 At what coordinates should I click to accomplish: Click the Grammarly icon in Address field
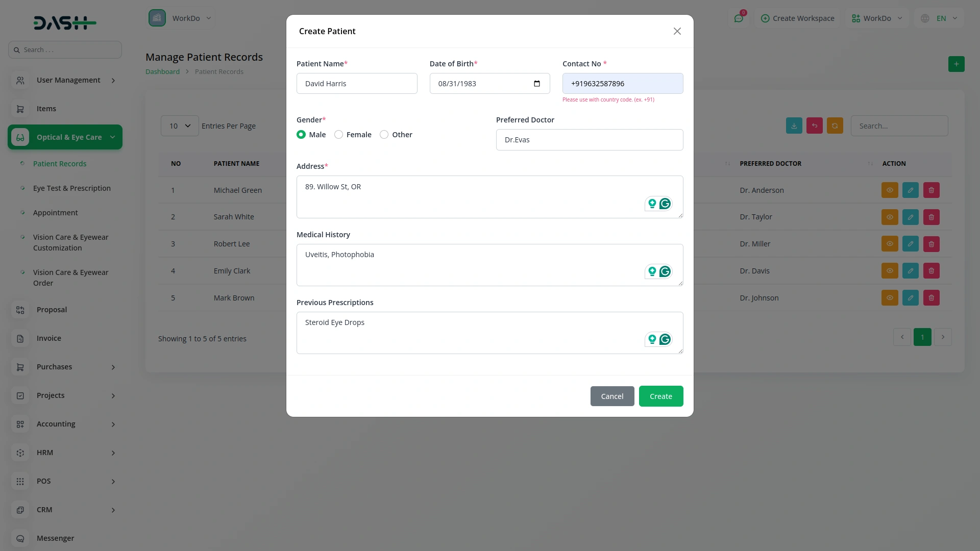point(665,204)
